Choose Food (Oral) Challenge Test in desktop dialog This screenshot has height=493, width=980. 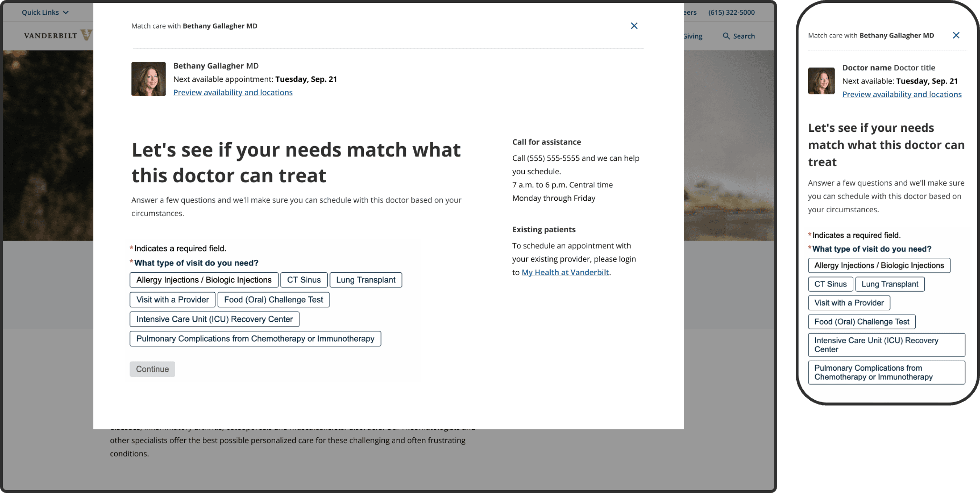click(x=273, y=300)
